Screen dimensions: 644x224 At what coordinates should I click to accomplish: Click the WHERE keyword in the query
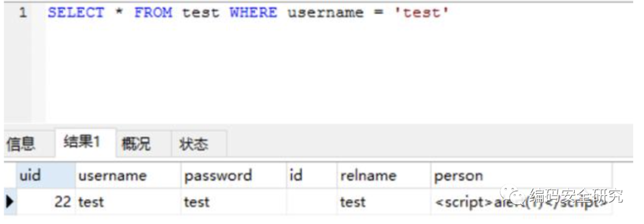point(253,13)
